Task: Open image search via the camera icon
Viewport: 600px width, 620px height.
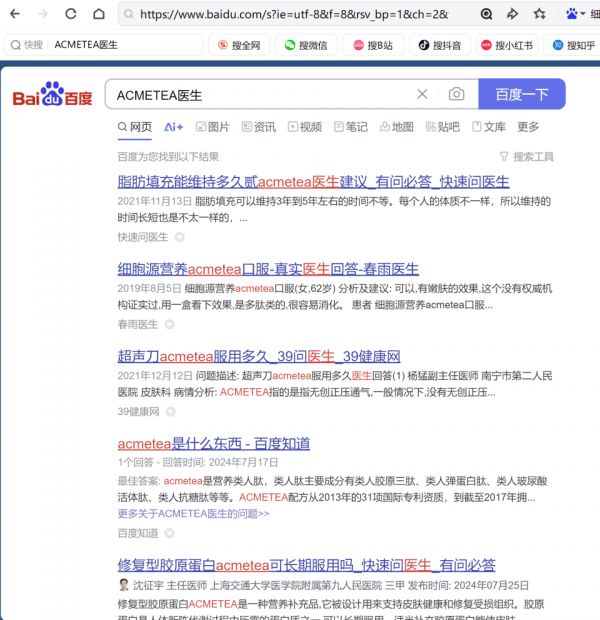Action: [x=456, y=94]
